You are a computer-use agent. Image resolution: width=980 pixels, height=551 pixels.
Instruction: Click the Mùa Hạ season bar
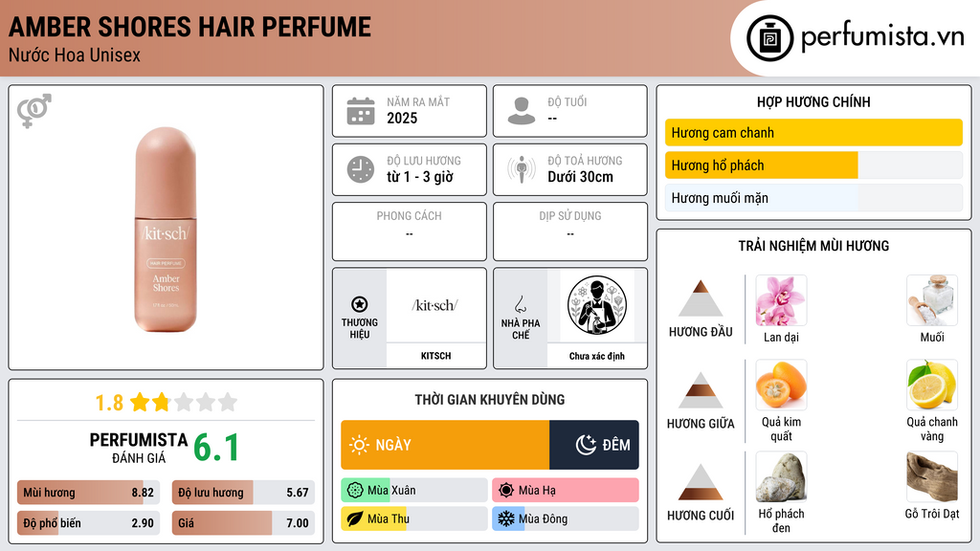566,491
